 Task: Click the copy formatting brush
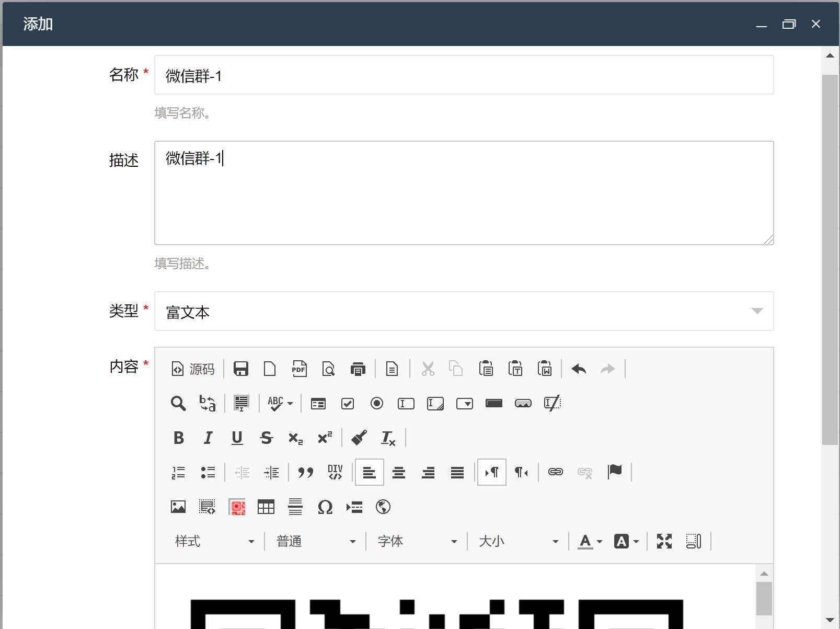(x=359, y=438)
